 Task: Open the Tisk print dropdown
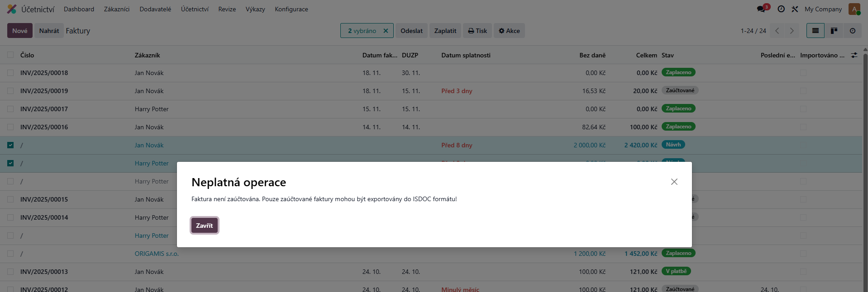[x=477, y=31]
